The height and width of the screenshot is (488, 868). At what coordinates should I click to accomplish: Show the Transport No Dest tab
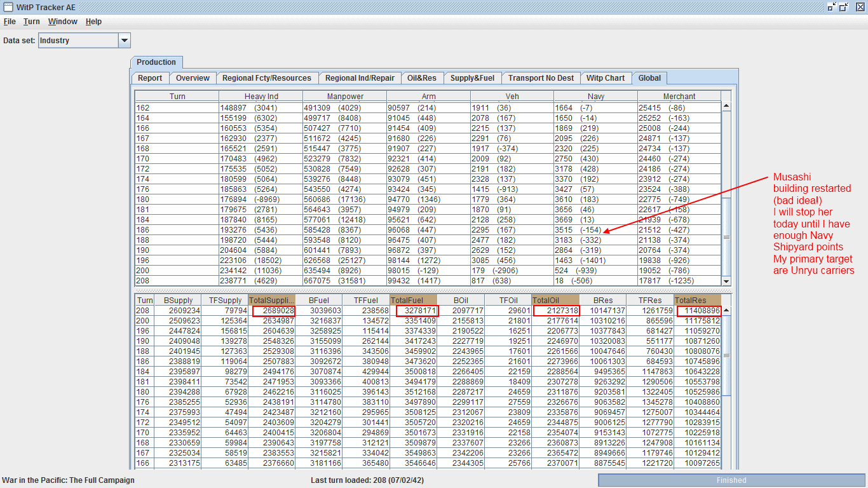(541, 78)
